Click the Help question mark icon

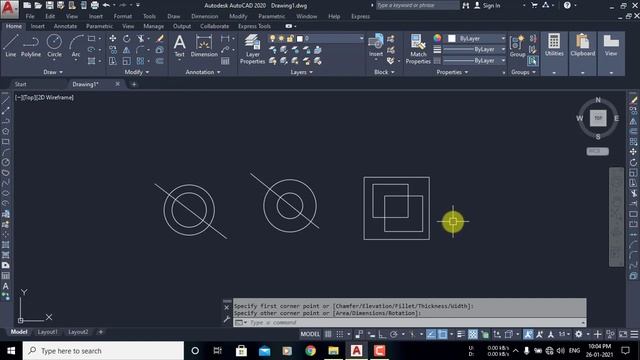tap(567, 5)
